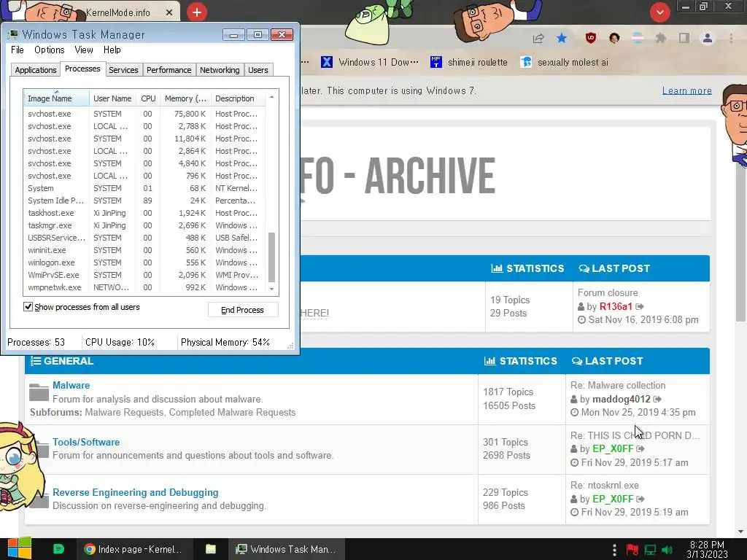Click the blue bookmark star icon
Viewport: 747px width, 560px height.
tap(562, 38)
